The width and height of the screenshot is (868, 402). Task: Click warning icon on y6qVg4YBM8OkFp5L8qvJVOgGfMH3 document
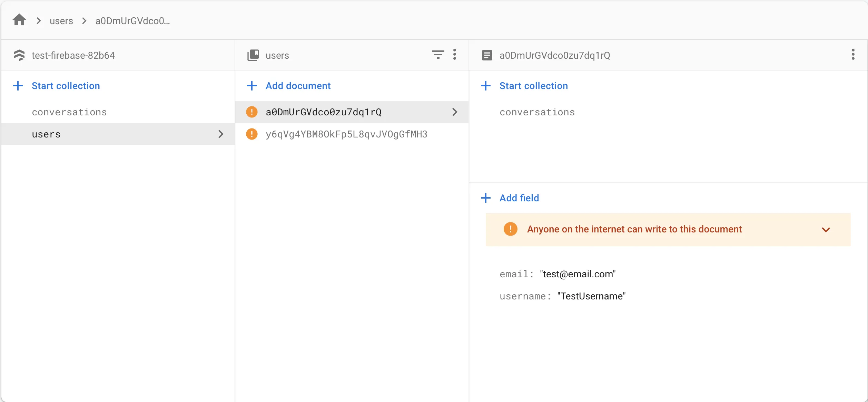(252, 134)
